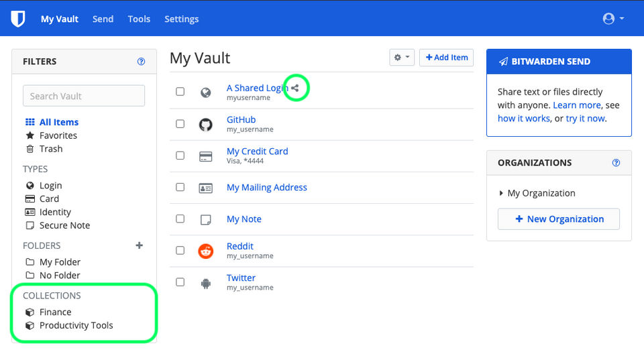The image size is (644, 352).
Task: Click the identity card icon for My Mailing Address
Action: pos(206,188)
